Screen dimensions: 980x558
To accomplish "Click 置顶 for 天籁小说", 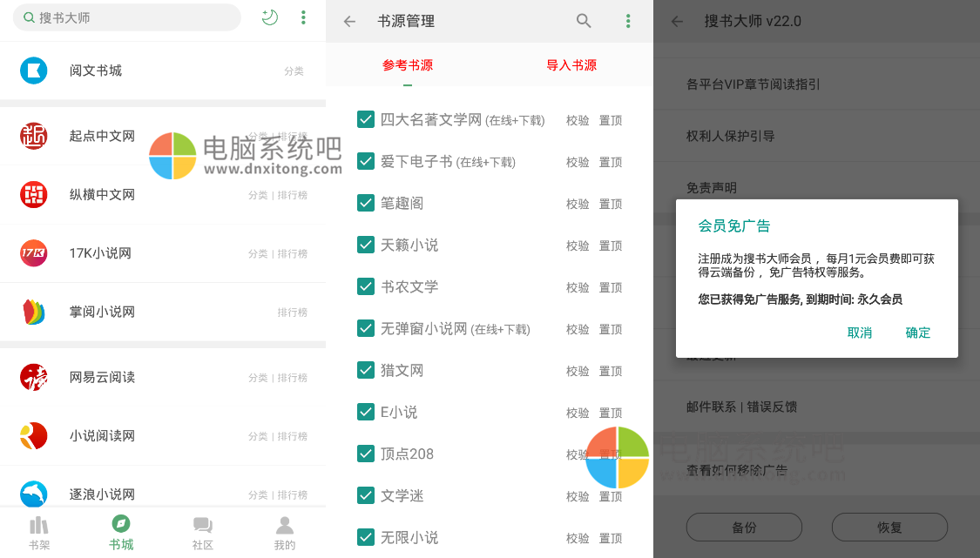I will (611, 246).
